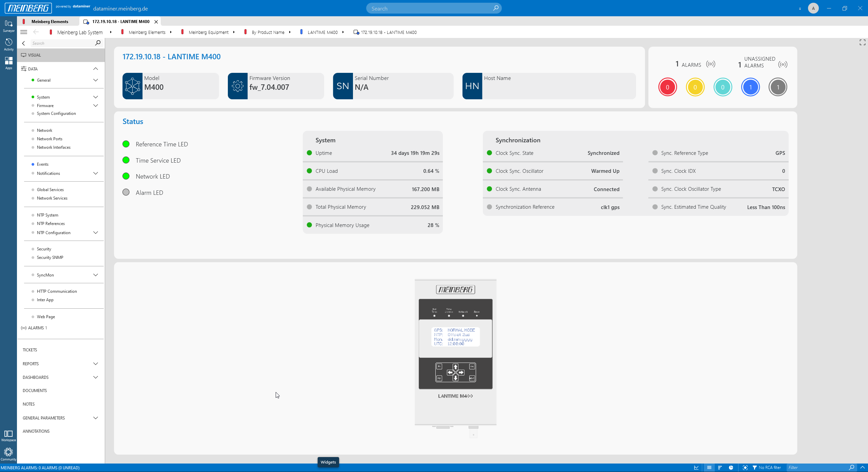Click the focus target icon in alarm bar

(745, 468)
